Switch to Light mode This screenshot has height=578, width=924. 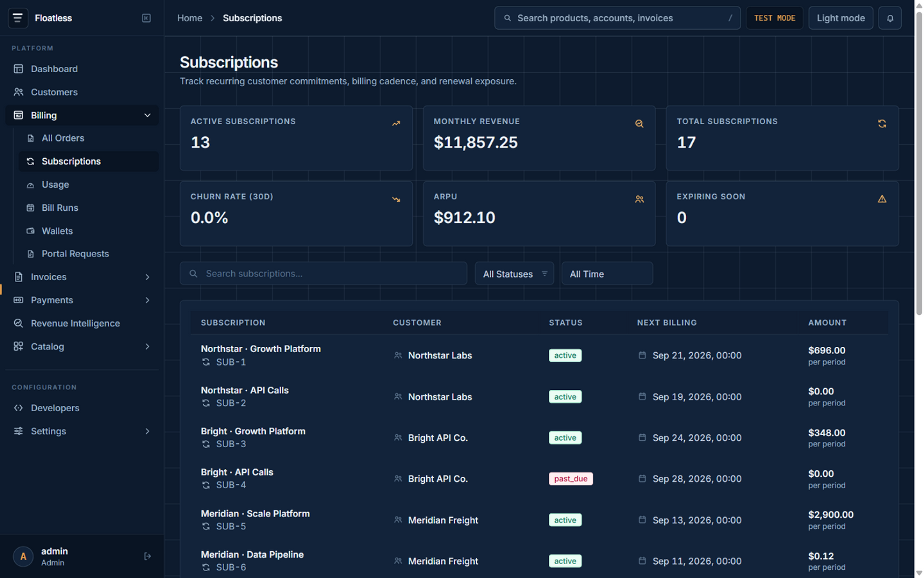(840, 18)
